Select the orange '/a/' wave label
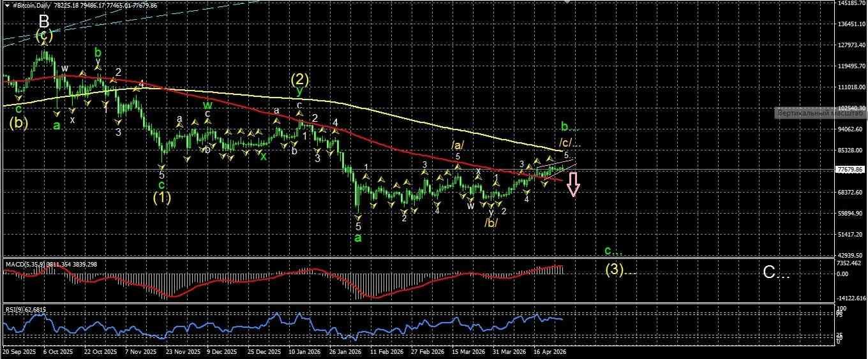868x359 pixels. point(458,145)
